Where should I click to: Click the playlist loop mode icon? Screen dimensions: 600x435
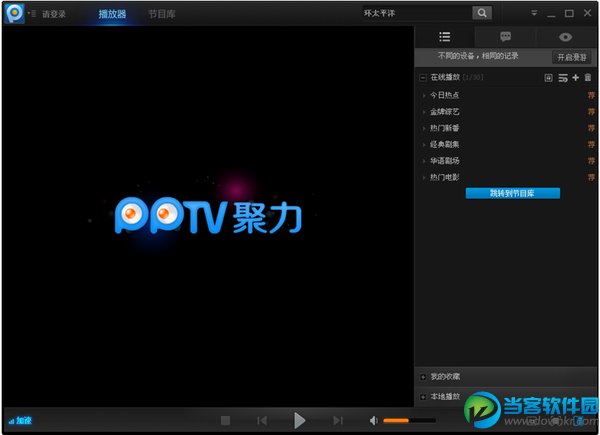click(x=563, y=78)
